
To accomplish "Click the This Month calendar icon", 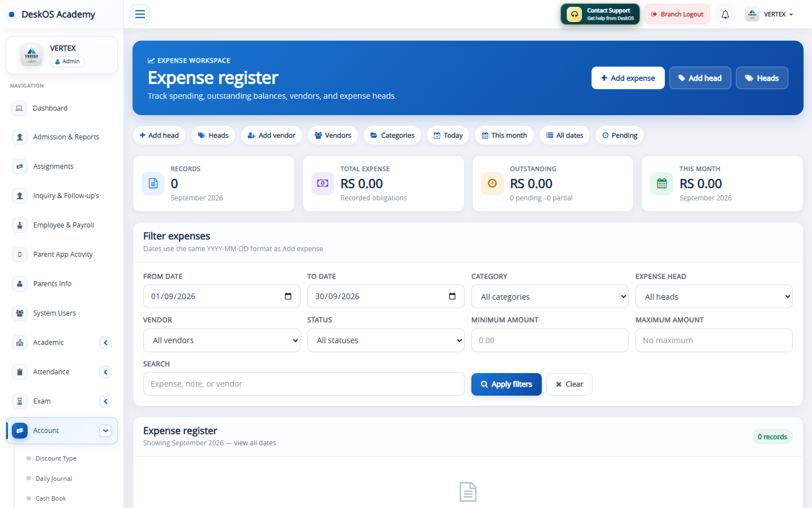I will pyautogui.click(x=662, y=183).
